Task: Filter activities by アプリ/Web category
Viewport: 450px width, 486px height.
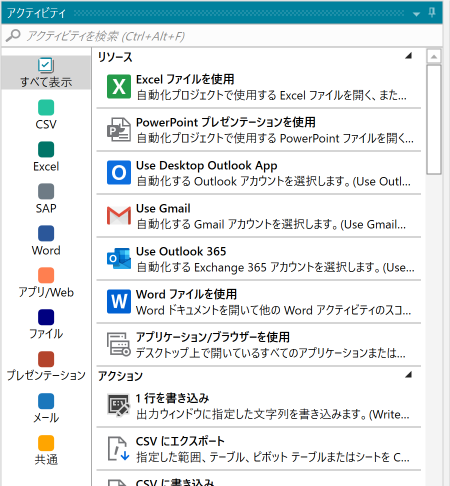Action: [x=46, y=283]
